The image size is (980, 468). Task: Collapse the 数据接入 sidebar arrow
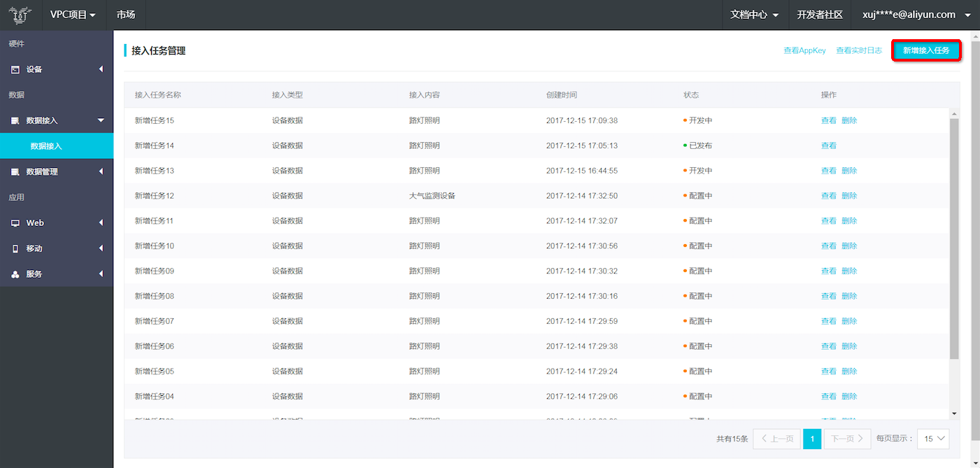click(x=101, y=120)
